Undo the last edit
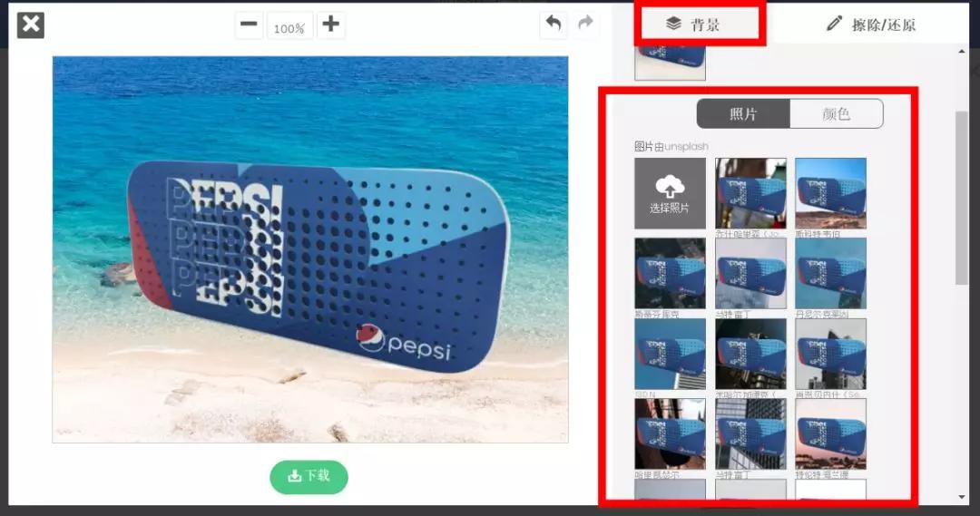The height and width of the screenshot is (516, 980). coord(554,24)
